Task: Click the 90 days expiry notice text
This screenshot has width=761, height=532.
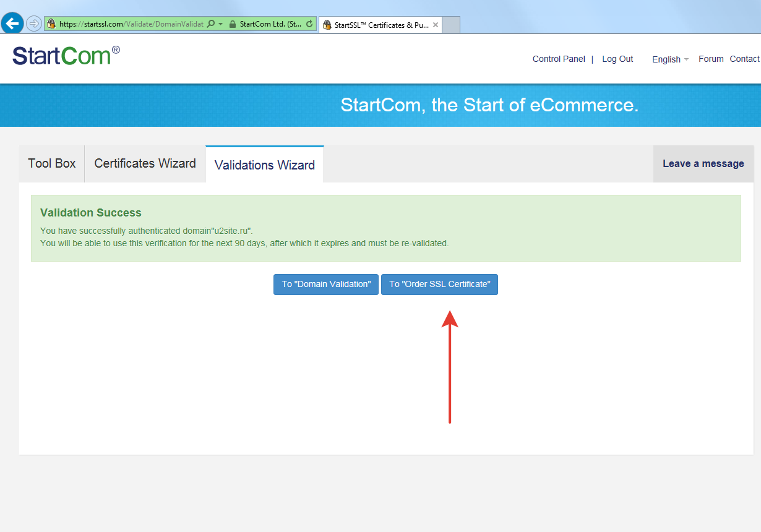Action: 244,243
